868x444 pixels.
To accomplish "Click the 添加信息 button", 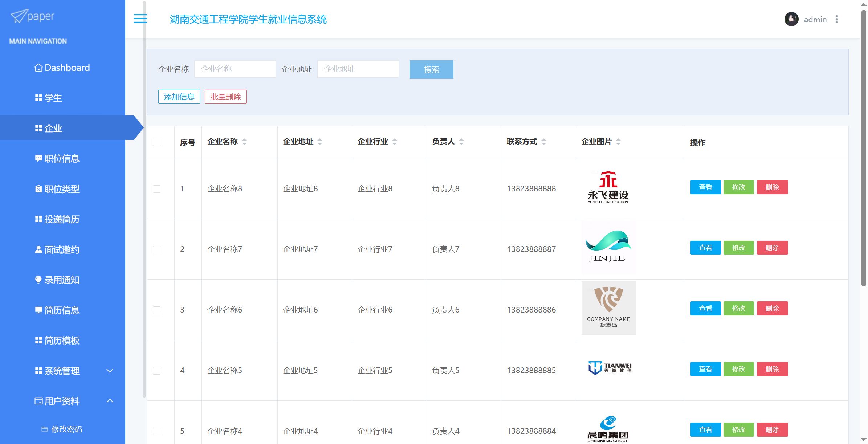I will click(x=179, y=97).
